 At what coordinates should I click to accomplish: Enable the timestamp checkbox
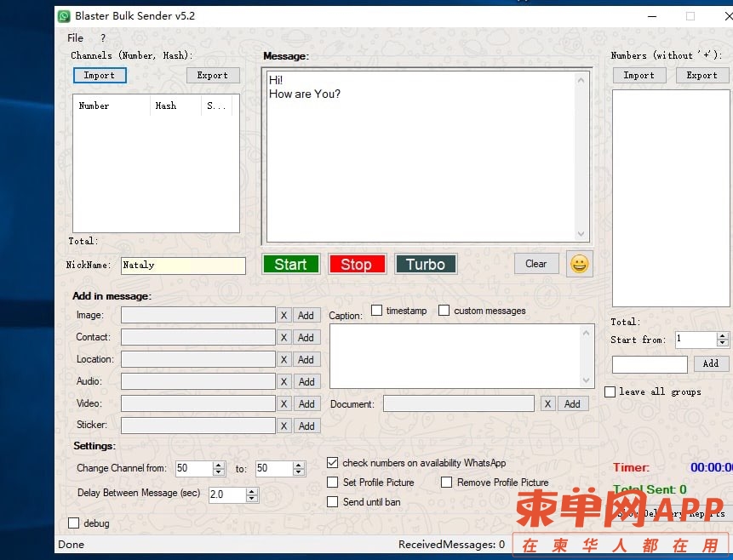[x=377, y=311]
